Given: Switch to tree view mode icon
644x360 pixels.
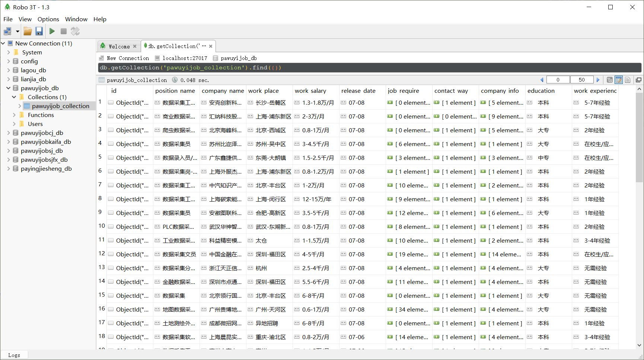Looking at the screenshot, I should point(609,80).
